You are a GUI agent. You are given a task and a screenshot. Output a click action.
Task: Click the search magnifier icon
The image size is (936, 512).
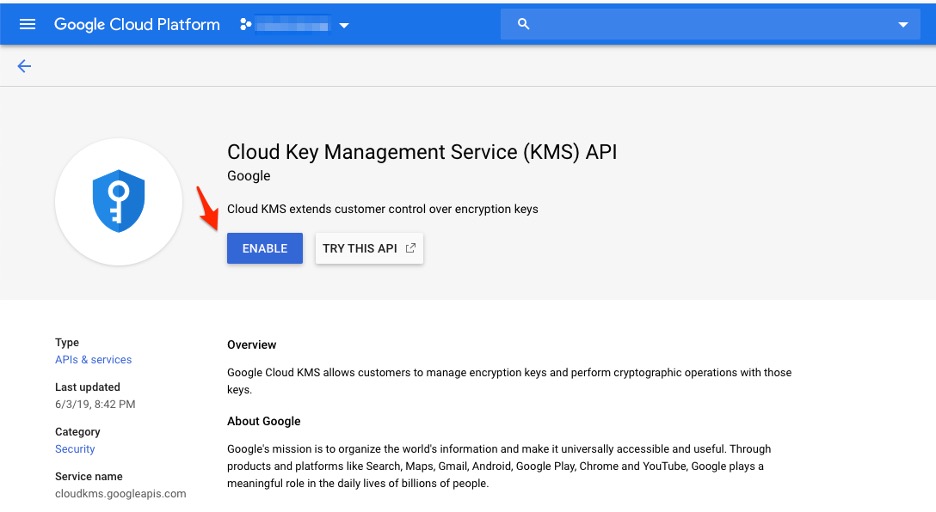[523, 24]
